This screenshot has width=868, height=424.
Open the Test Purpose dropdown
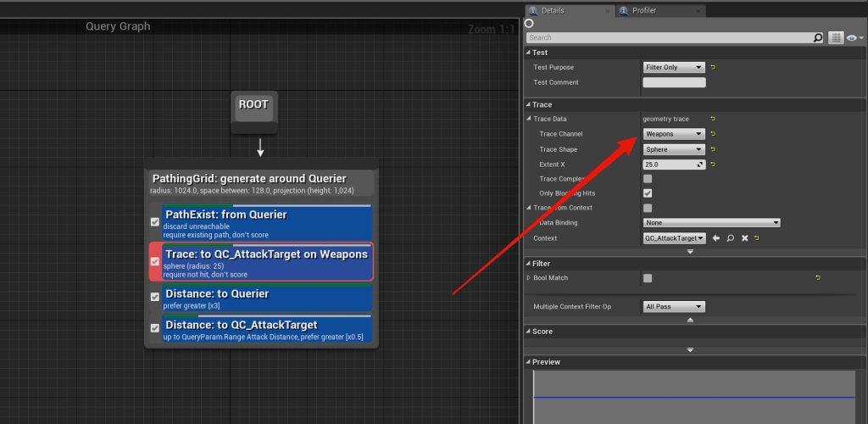[x=674, y=67]
